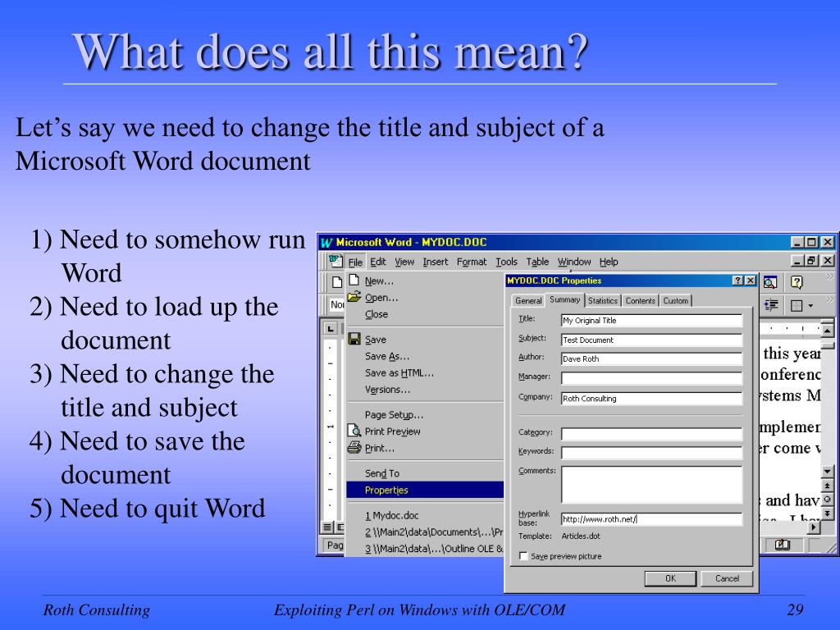Click the Previous page double-arrow button
This screenshot has width=840, height=630.
827,486
